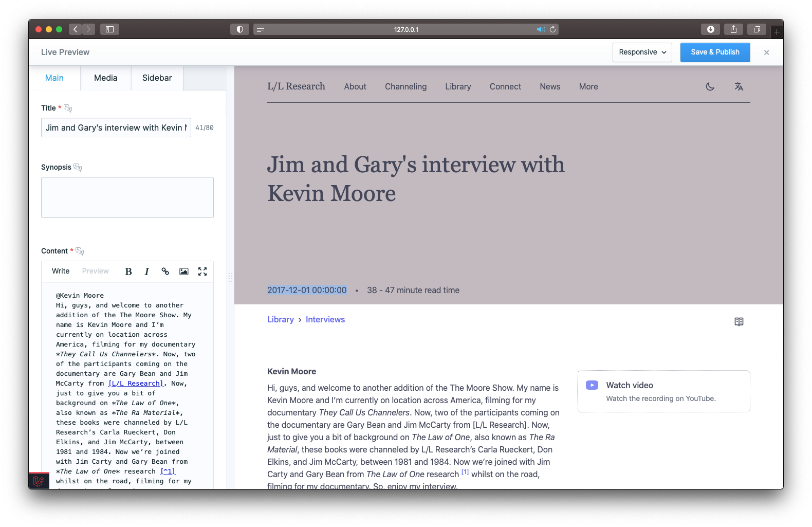Insert a link in content editor

pos(165,271)
